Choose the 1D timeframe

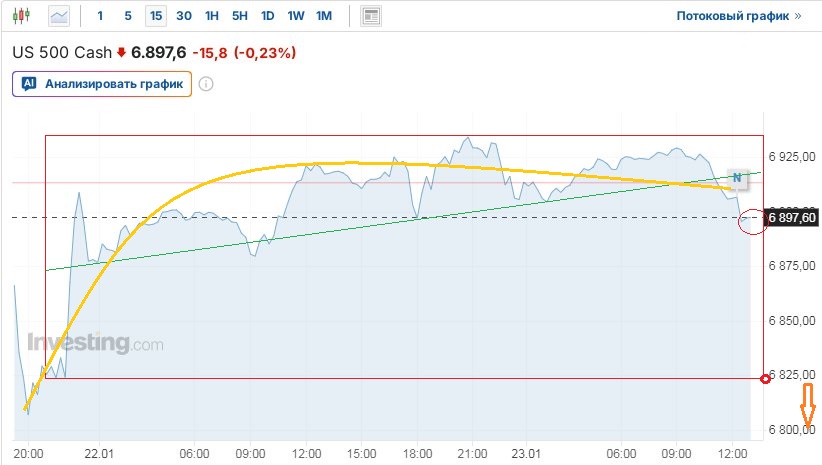pyautogui.click(x=268, y=16)
